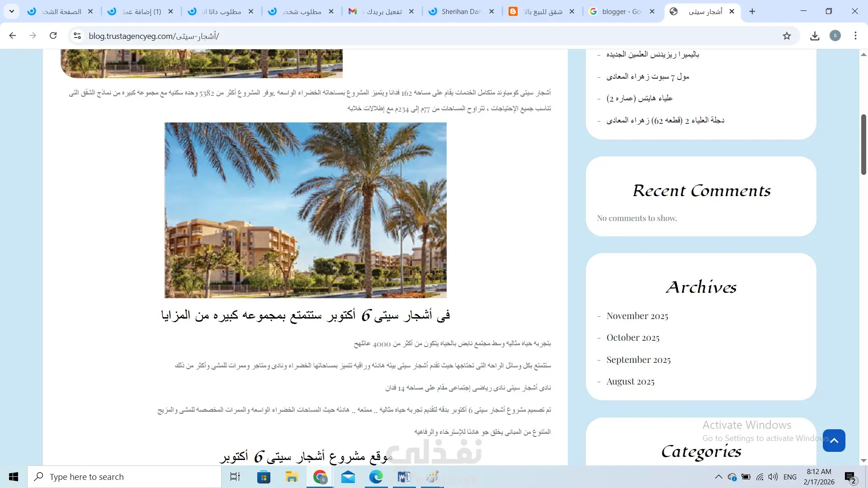Screen dimensions: 868x488
Task: Open Microsoft Word from taskbar
Action: pyautogui.click(x=404, y=477)
